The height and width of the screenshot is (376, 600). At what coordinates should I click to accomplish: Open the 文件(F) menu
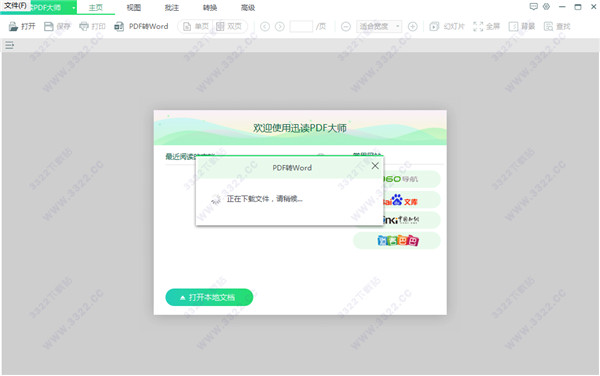[15, 6]
